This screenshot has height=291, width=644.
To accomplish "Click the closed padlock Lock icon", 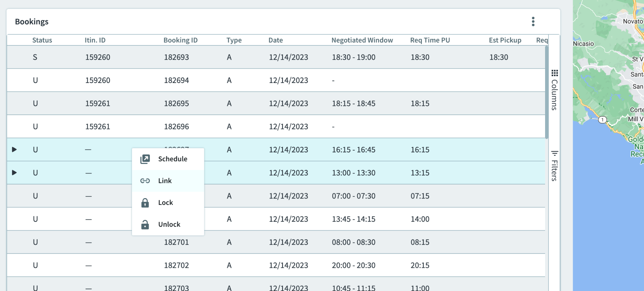I will 145,203.
